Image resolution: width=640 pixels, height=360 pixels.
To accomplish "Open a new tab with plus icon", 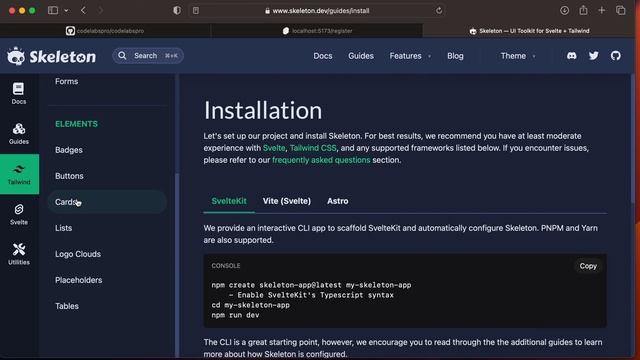I will (602, 11).
